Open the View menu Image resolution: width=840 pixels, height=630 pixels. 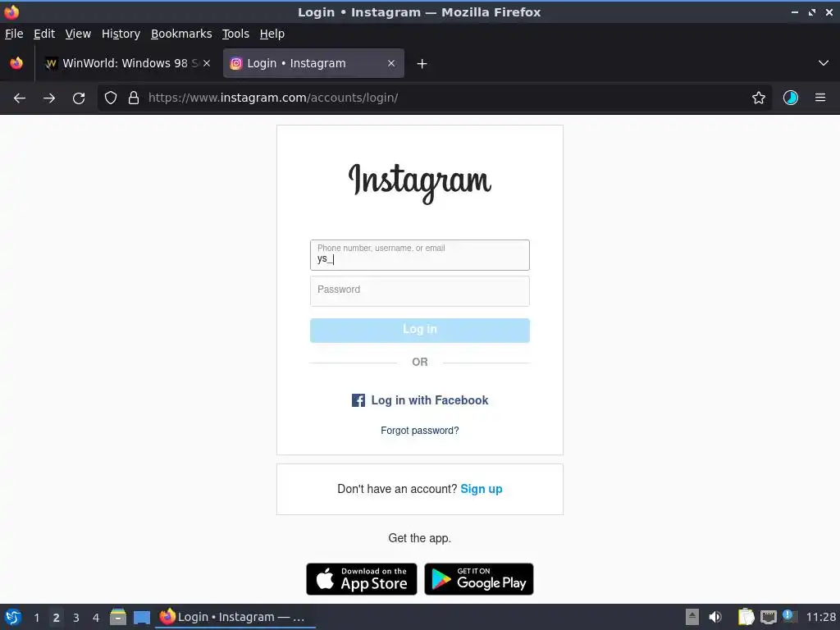[78, 34]
